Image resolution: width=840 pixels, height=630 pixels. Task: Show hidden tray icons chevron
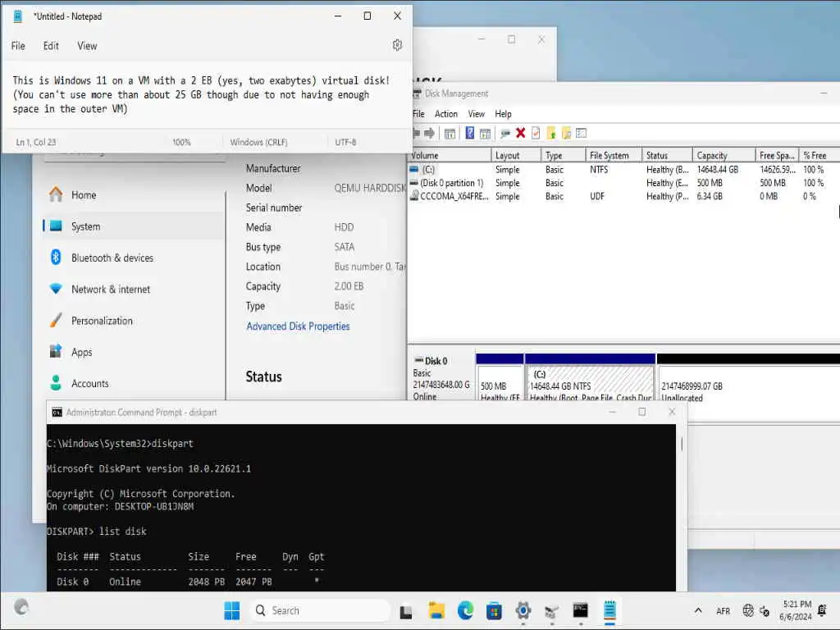[x=698, y=610]
